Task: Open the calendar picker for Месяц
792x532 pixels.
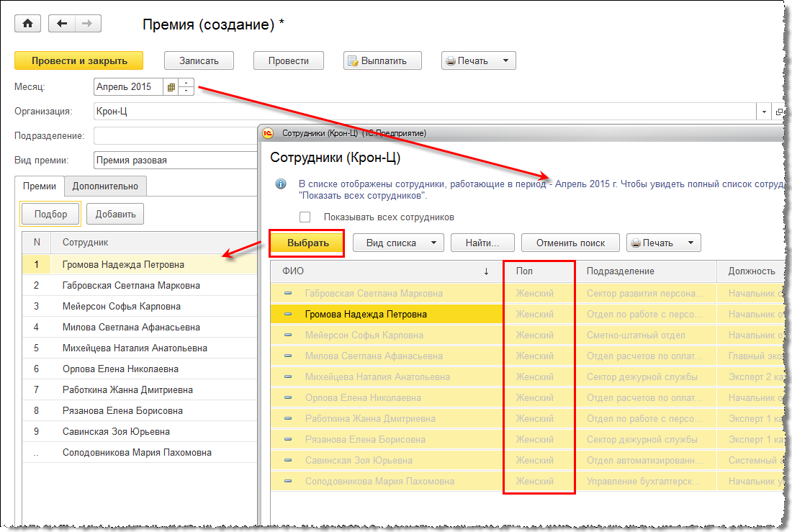Action: (171, 87)
